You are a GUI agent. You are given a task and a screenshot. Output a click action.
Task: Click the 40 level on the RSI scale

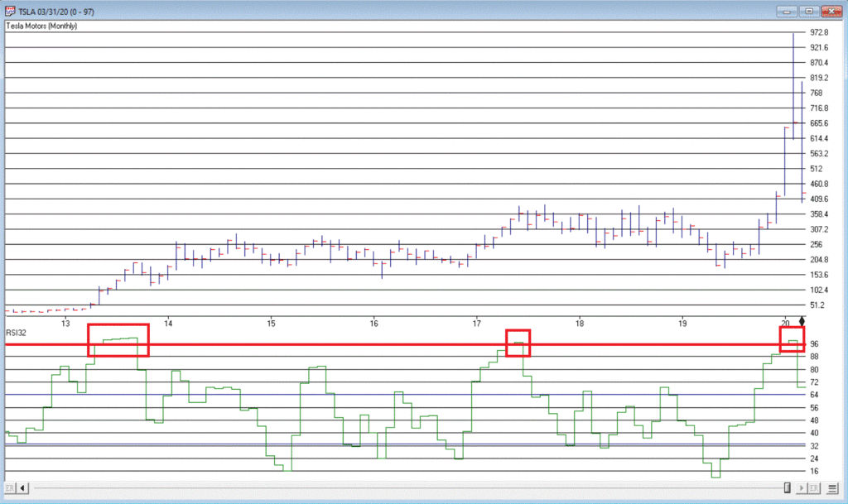coord(814,433)
